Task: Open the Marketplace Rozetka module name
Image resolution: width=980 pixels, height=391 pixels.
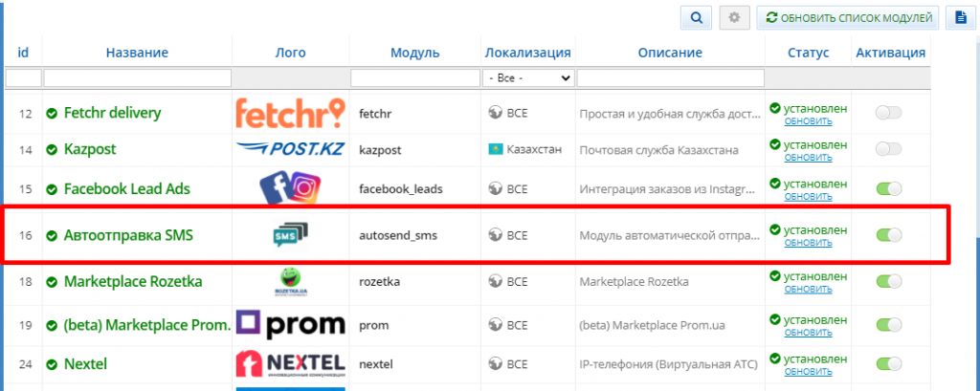Action: point(133,281)
